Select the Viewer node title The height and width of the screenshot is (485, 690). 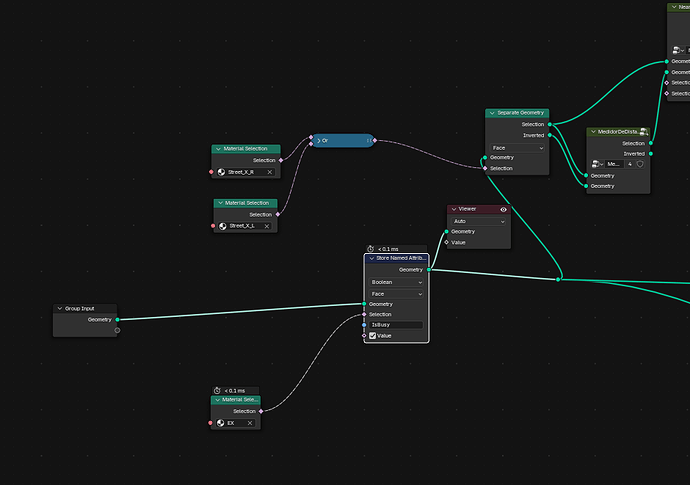tap(467, 209)
